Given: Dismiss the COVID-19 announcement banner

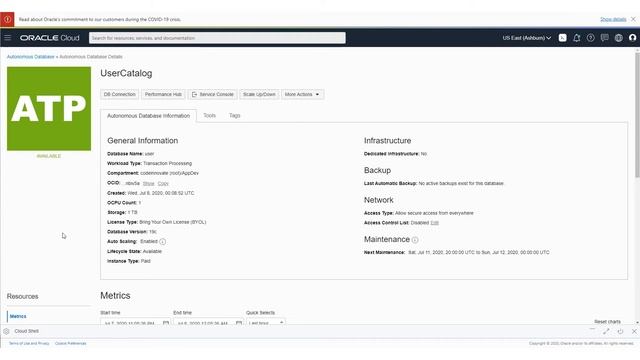Looking at the screenshot, I should point(633,19).
